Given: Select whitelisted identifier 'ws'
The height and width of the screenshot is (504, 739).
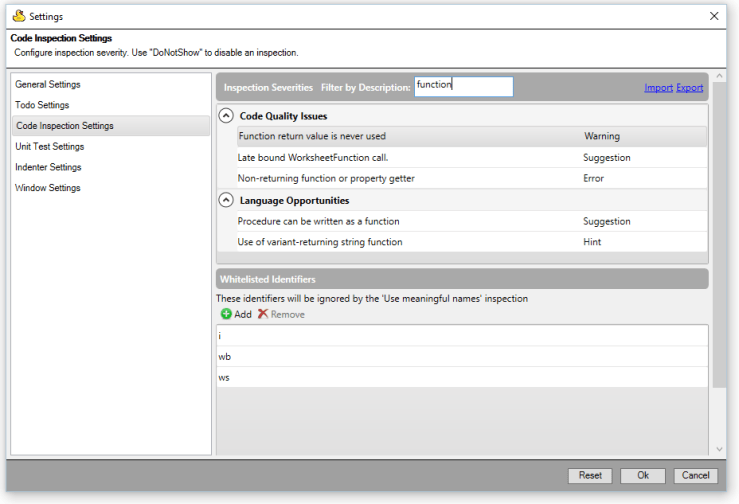Looking at the screenshot, I should [x=462, y=377].
